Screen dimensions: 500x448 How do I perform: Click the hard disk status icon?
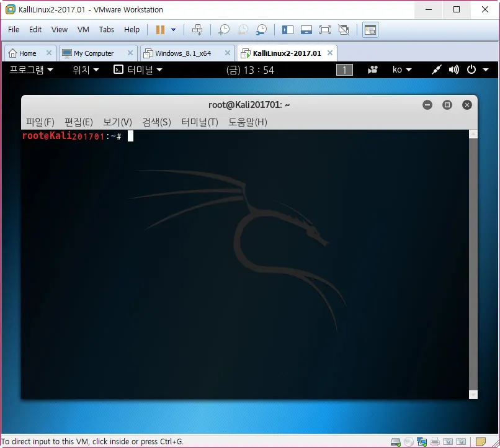[x=395, y=442]
